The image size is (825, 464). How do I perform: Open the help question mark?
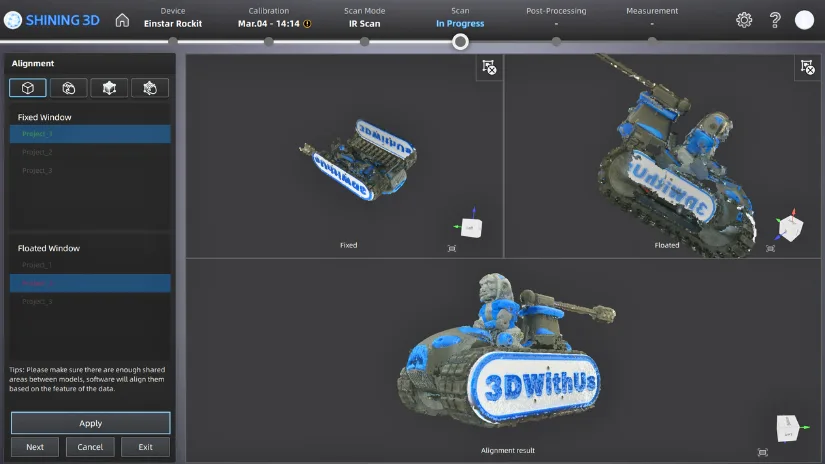[774, 20]
